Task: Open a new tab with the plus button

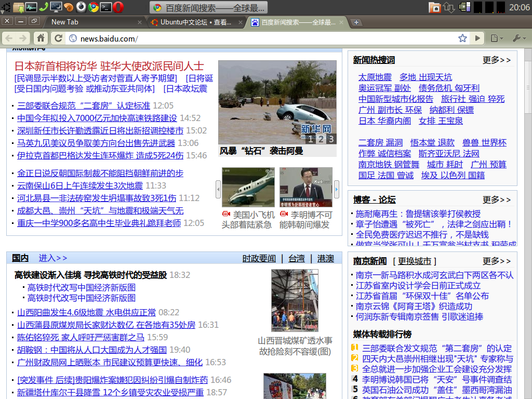Action: point(356,22)
